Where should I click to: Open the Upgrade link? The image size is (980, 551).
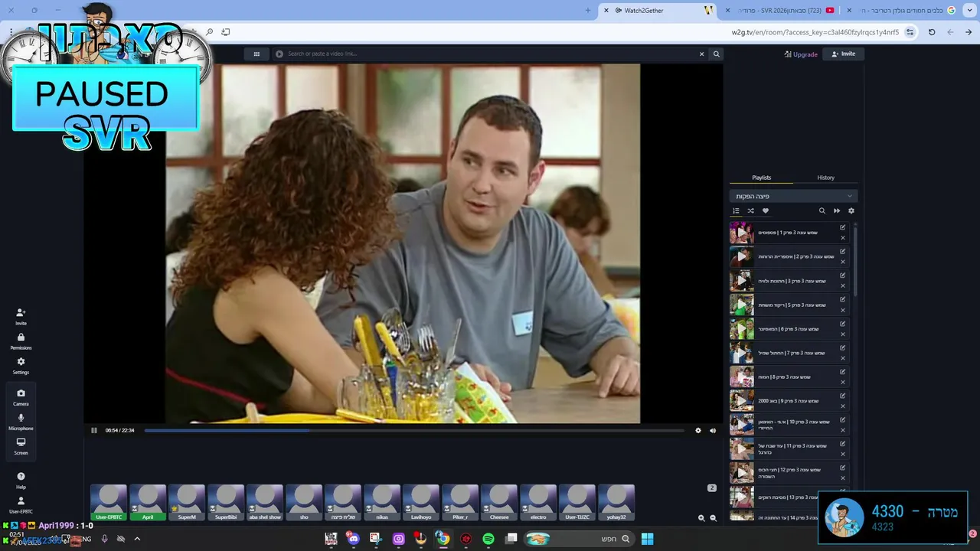tap(801, 54)
